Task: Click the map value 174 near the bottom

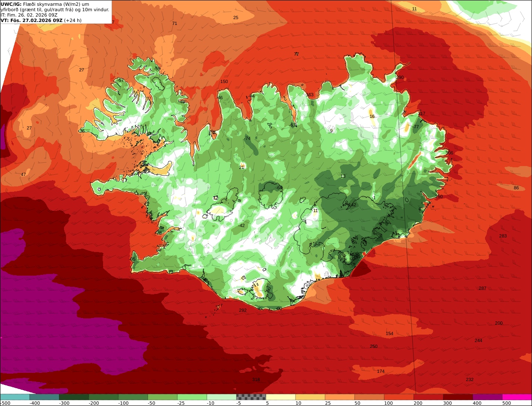Action: [x=381, y=372]
